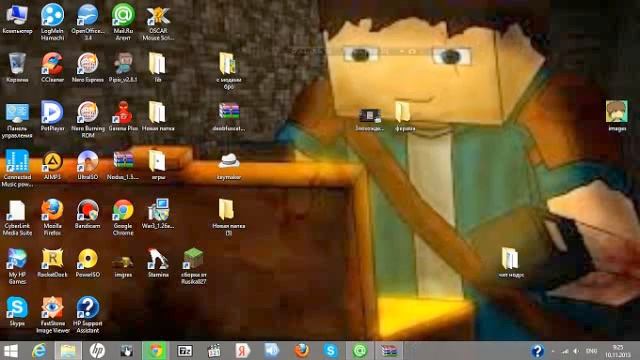Open File Explorer in taskbar
Image resolution: width=640 pixels, height=360 pixels.
point(68,351)
